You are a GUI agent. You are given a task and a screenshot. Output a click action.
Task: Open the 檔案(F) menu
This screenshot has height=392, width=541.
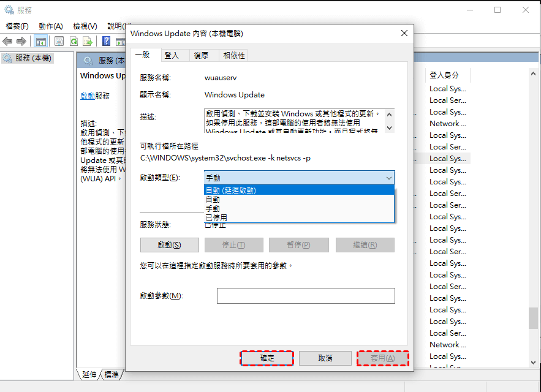coord(17,26)
